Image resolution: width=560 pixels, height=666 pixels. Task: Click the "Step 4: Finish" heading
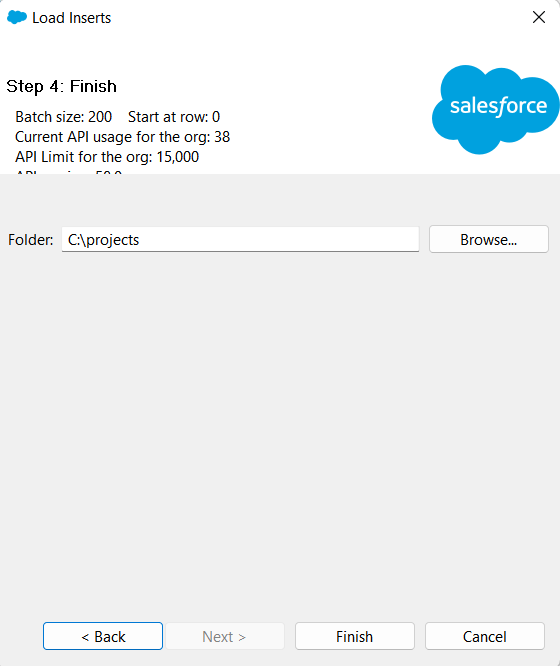coord(62,86)
